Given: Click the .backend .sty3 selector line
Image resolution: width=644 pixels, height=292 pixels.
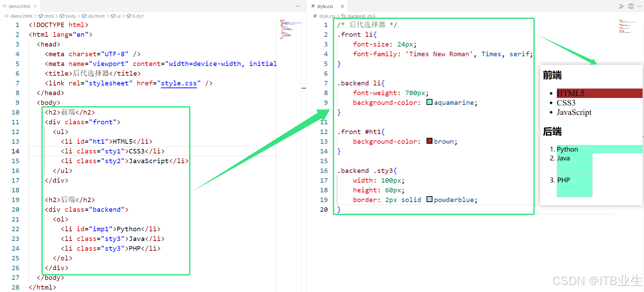Looking at the screenshot, I should coord(367,171).
